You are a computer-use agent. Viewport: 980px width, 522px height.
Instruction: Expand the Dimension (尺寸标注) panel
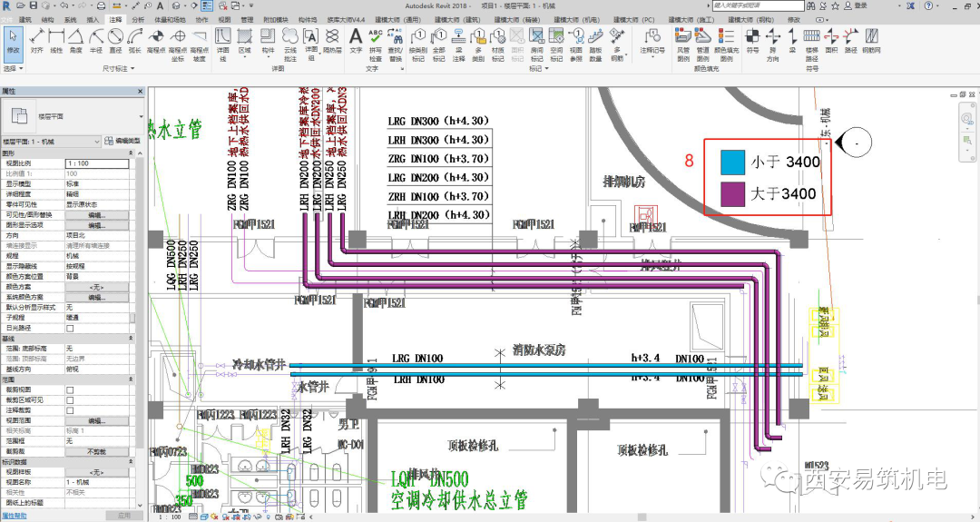click(117, 69)
